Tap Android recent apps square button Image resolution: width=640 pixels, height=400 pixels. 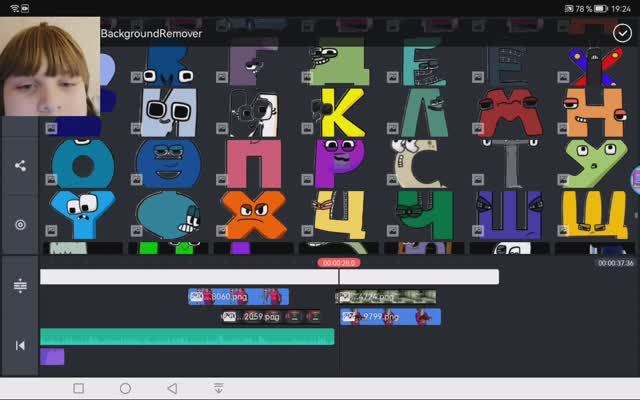click(79, 388)
